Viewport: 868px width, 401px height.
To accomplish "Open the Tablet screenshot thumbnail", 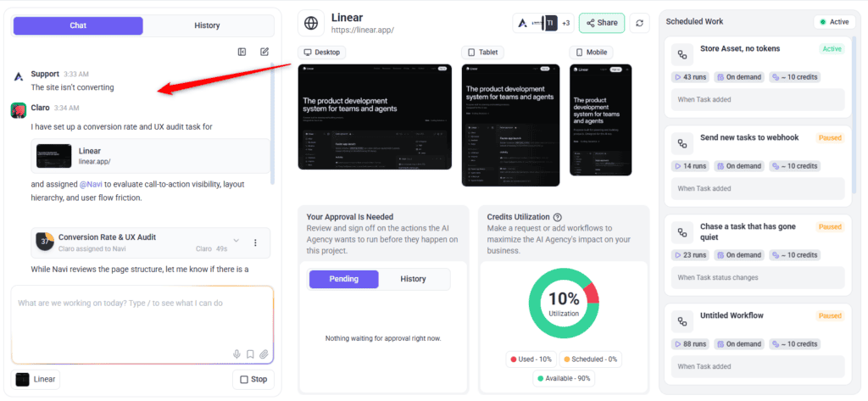I will pyautogui.click(x=510, y=125).
